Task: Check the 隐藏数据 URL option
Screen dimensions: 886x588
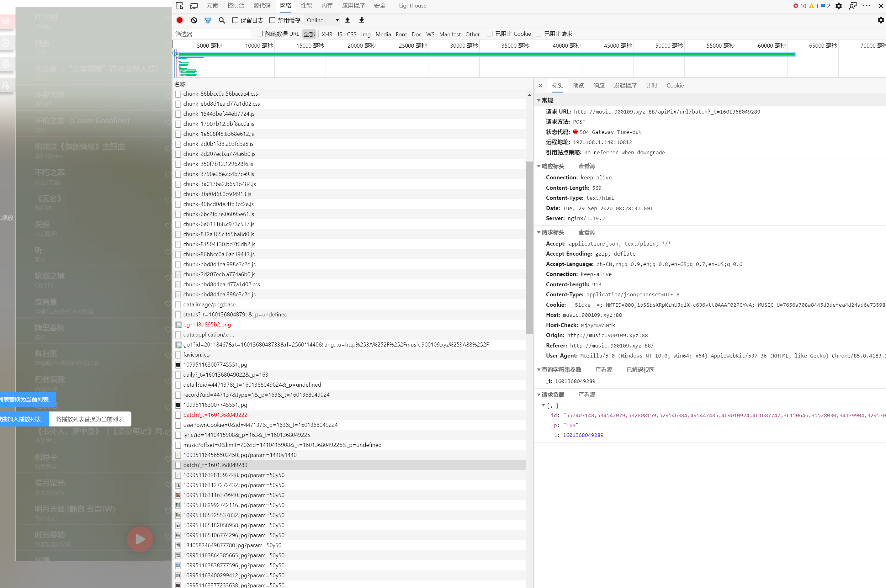Action: (x=259, y=33)
